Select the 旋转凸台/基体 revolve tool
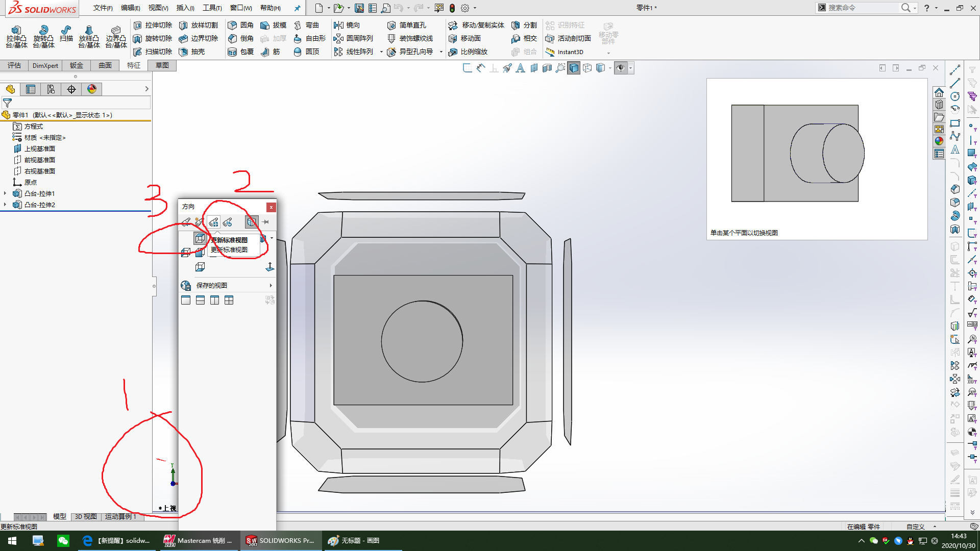Viewport: 980px width, 551px height. click(43, 36)
